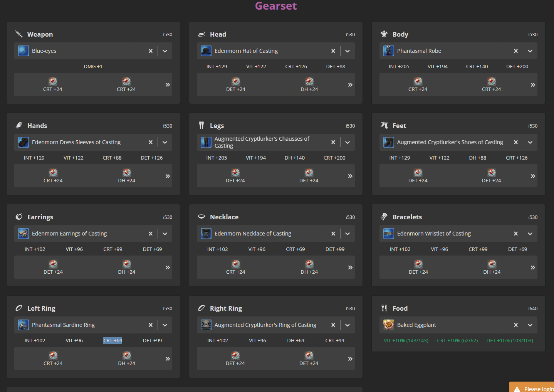Image resolution: width=554 pixels, height=392 pixels.
Task: Click first CRT +24 materia on Weapon
Action: [53, 81]
